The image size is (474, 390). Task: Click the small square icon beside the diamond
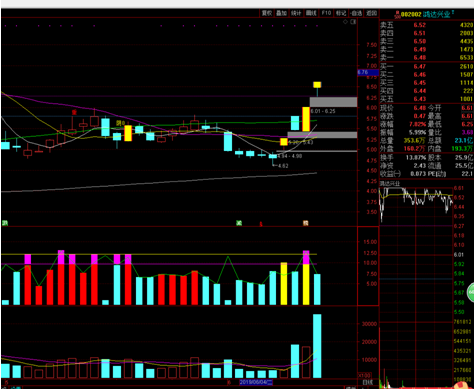(x=353, y=22)
